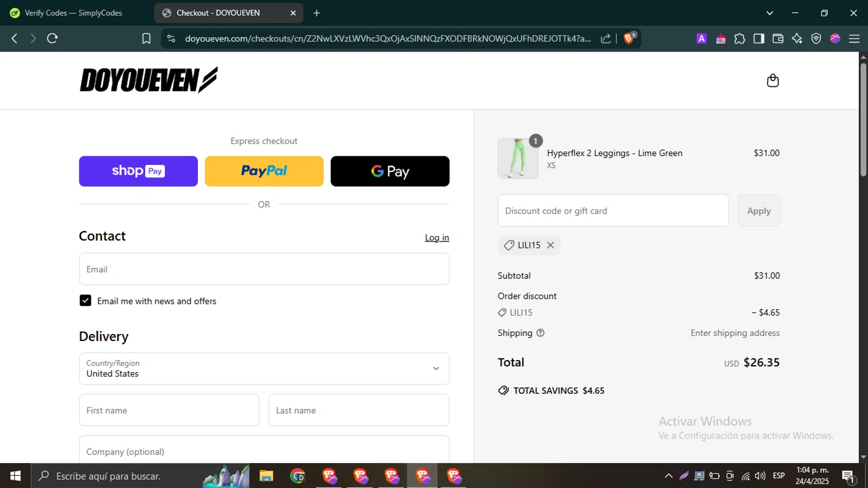Click the network wifi tray icon
The width and height of the screenshot is (868, 488).
(x=745, y=476)
